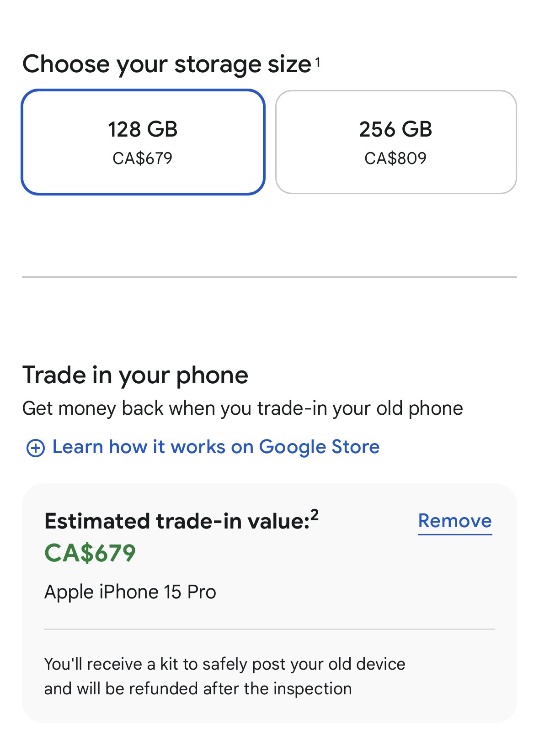Click the 'Trade in your phone' heading

[135, 375]
